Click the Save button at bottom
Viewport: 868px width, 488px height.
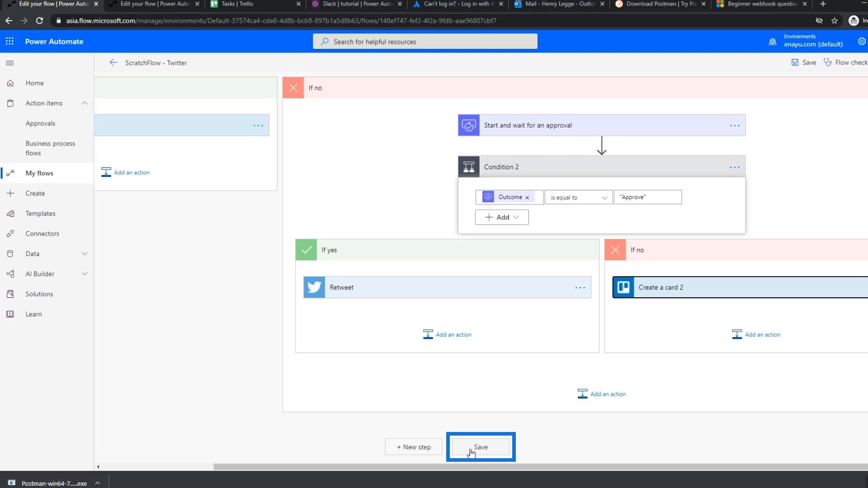click(481, 447)
